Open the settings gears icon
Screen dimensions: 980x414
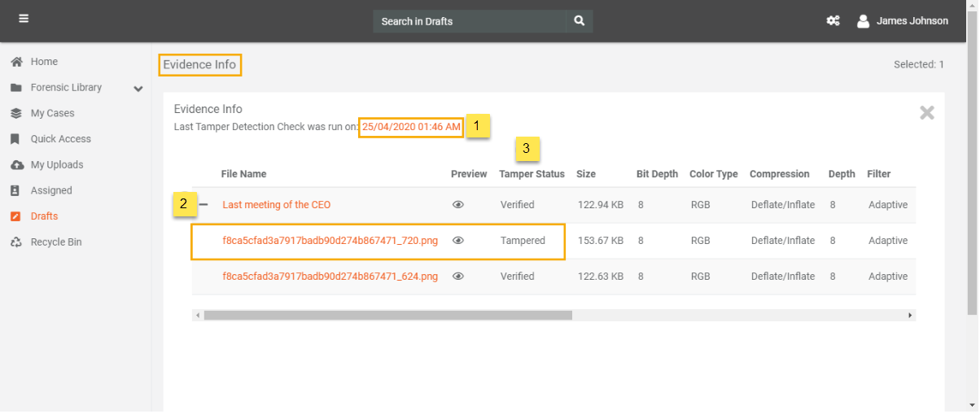pyautogui.click(x=833, y=21)
